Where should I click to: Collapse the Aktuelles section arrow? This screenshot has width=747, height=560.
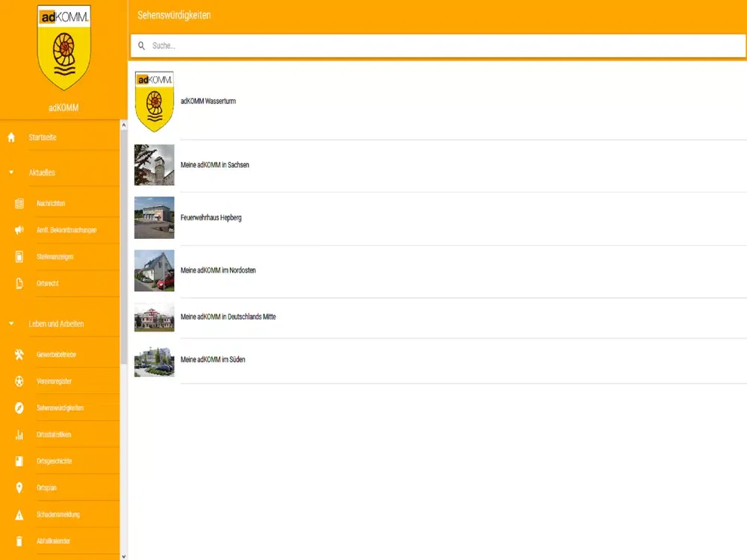click(x=11, y=173)
